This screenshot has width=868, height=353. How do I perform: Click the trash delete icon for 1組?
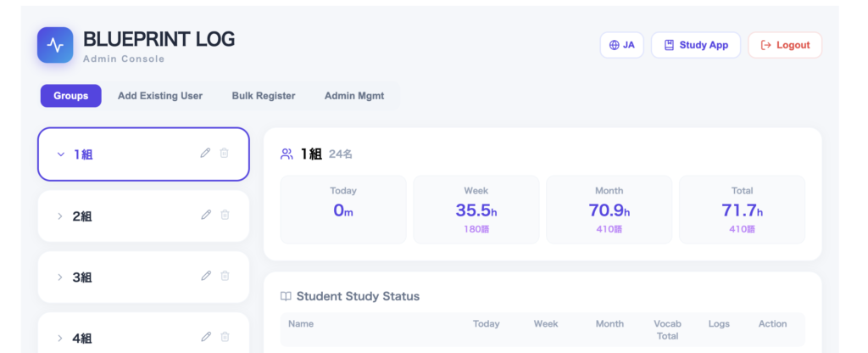click(x=225, y=153)
